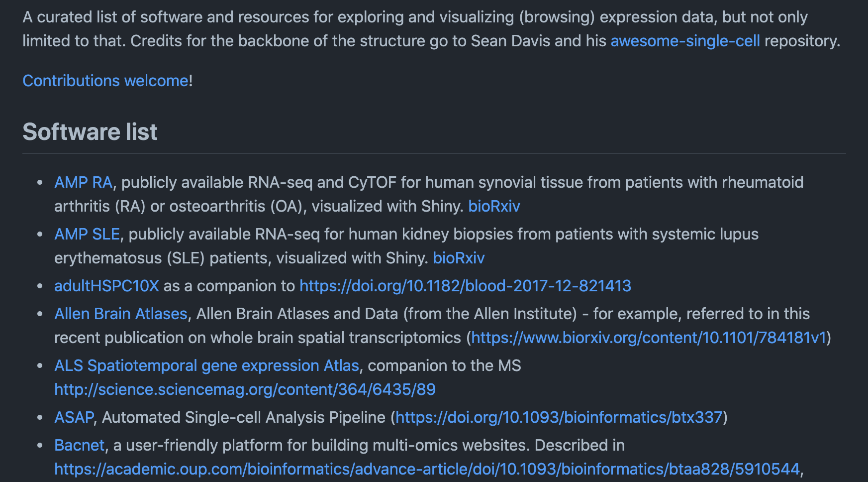Open bioRxiv link for rheumatoid arthritis entry
The height and width of the screenshot is (482, 868).
(x=494, y=206)
